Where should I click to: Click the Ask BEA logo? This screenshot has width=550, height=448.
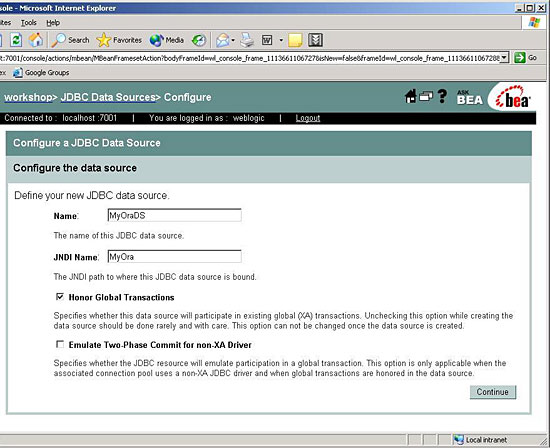[469, 98]
